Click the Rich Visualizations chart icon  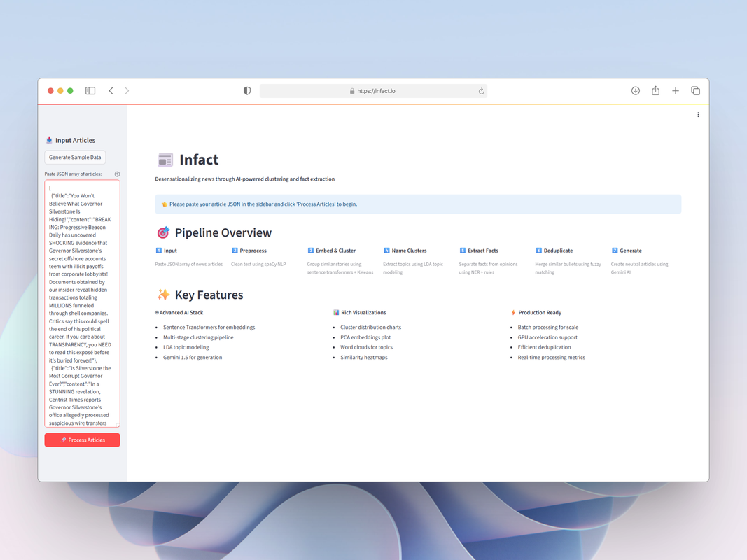pos(336,312)
